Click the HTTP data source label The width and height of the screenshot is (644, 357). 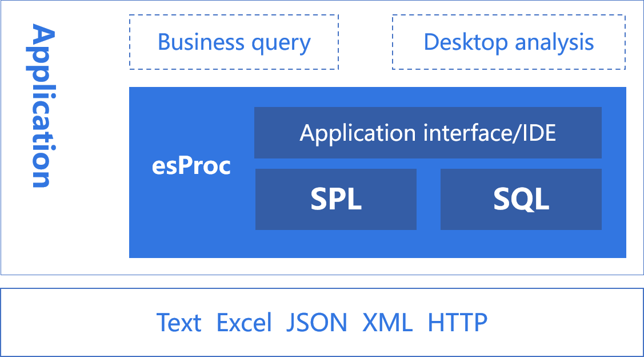(457, 323)
